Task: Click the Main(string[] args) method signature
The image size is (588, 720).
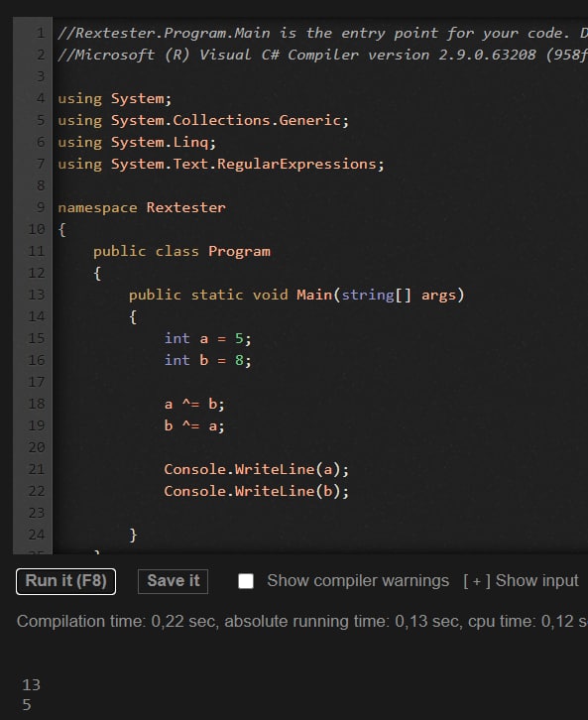Action: [296, 295]
